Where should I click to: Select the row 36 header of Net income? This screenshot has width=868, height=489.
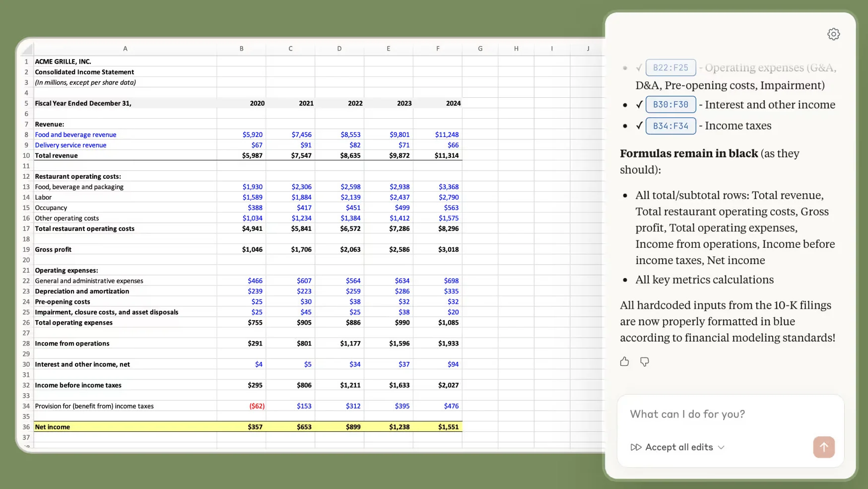coord(26,426)
